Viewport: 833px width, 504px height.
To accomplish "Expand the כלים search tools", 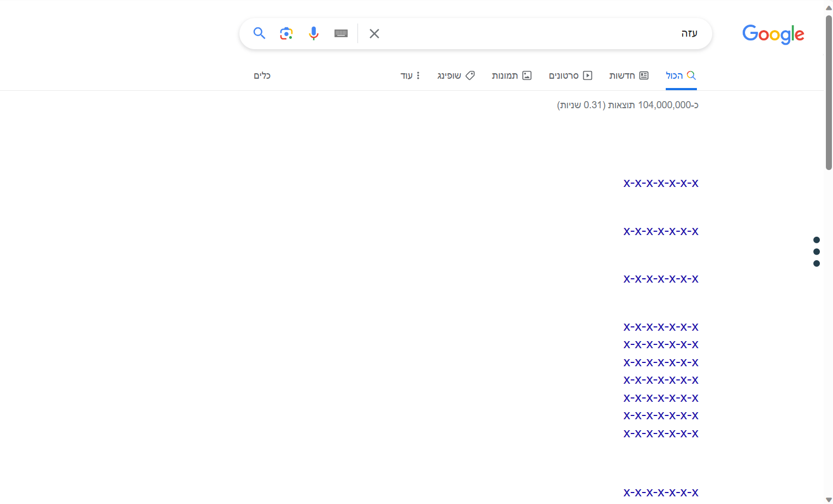I will point(262,75).
